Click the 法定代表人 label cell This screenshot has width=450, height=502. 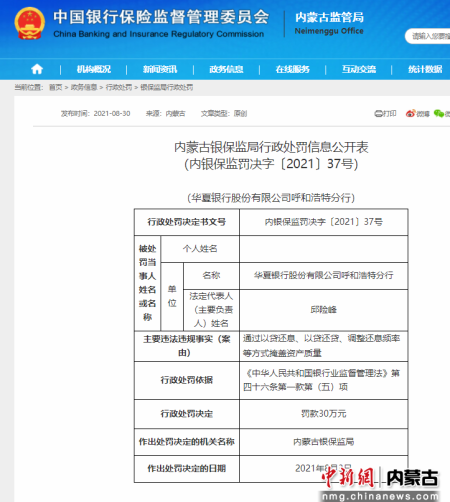pos(211,310)
